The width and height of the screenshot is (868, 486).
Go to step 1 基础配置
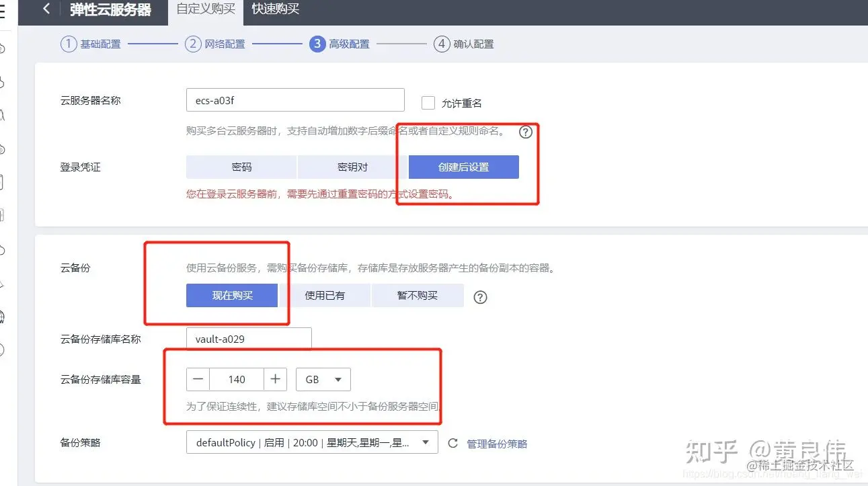tap(91, 44)
